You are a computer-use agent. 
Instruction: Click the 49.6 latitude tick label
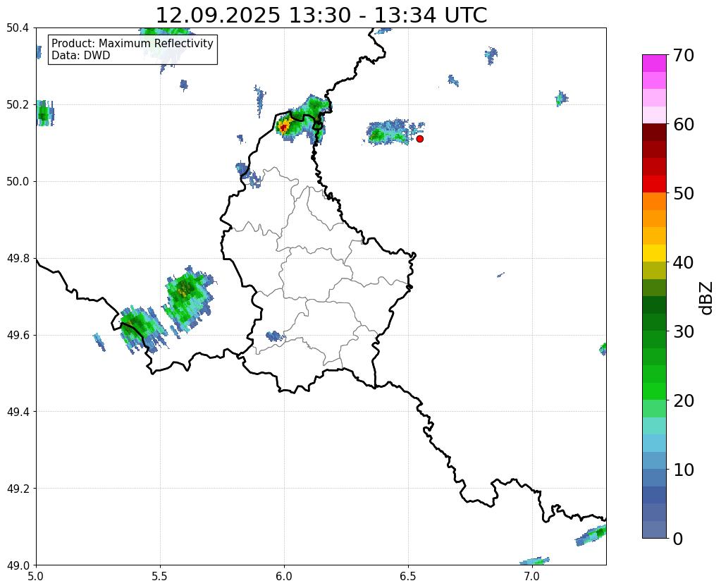(18, 336)
